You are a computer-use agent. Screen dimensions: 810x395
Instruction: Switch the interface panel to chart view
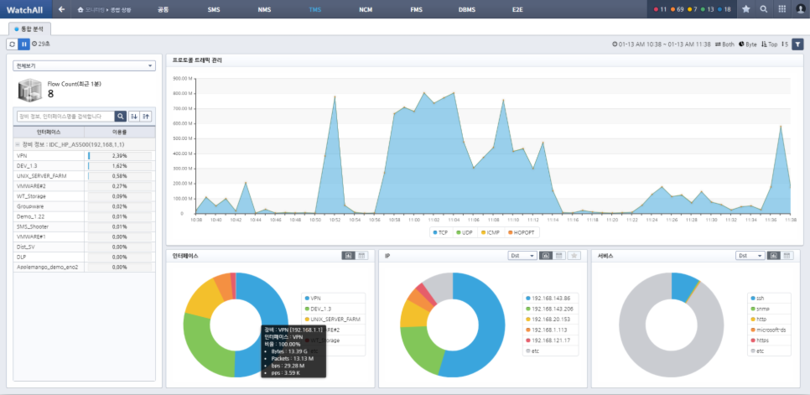pos(348,256)
